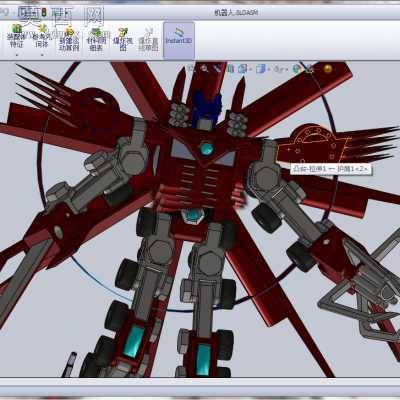Select the Exploded View tool
This screenshot has width=400, height=400.
click(x=123, y=39)
